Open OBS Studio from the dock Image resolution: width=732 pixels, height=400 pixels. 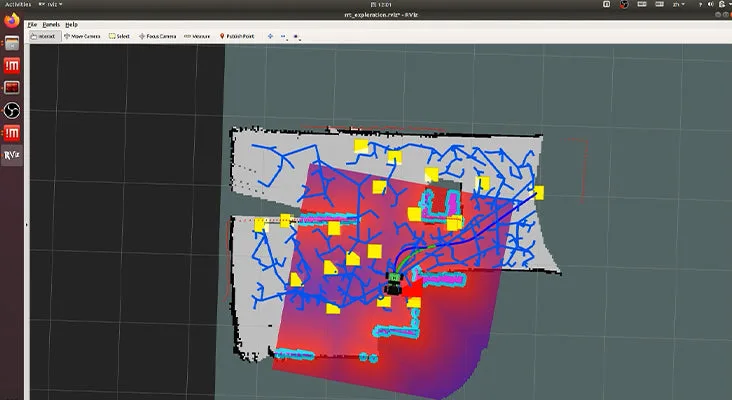click(12, 111)
